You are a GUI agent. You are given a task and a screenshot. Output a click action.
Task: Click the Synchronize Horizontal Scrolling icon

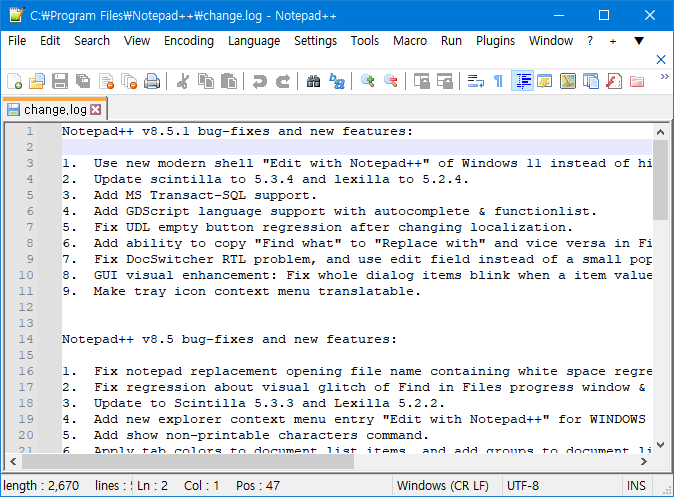(445, 81)
